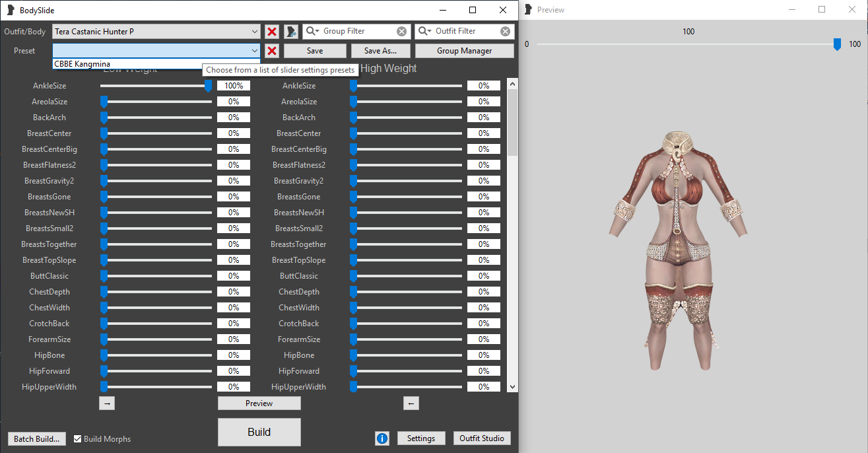
Task: Clear the Group Filter search field
Action: click(x=401, y=32)
